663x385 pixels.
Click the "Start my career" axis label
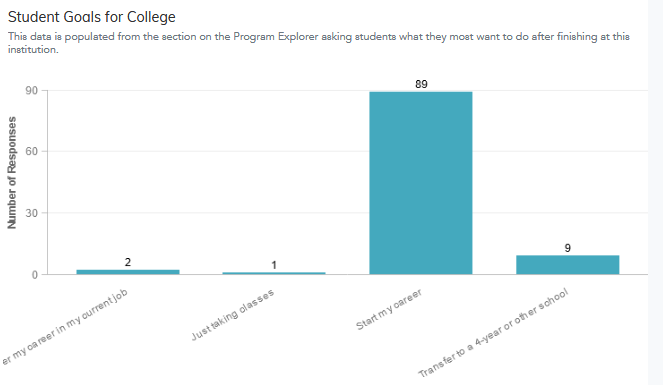click(389, 309)
